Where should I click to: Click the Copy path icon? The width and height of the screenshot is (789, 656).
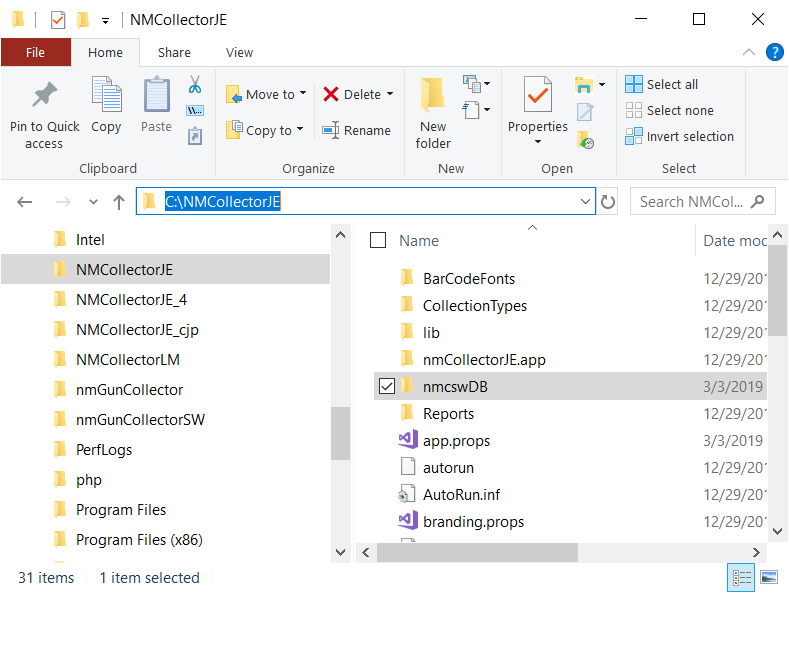pos(195,110)
